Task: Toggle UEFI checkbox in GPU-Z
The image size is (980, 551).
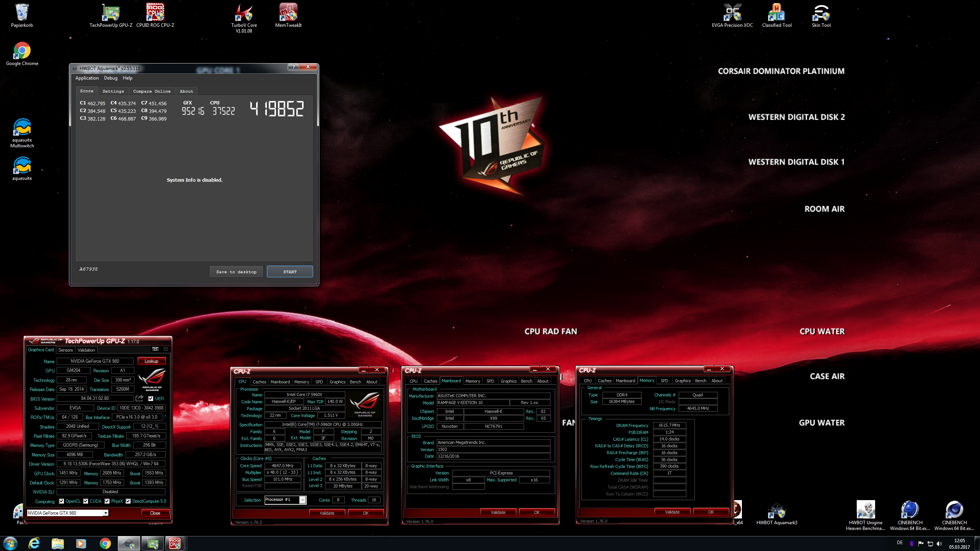Action: [150, 398]
